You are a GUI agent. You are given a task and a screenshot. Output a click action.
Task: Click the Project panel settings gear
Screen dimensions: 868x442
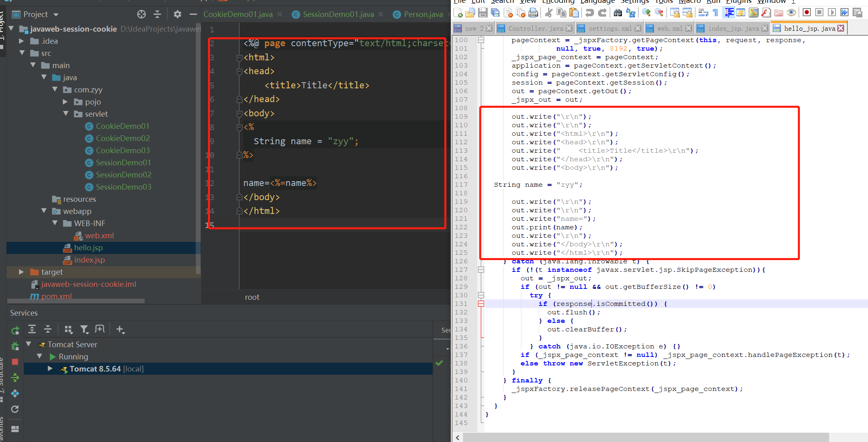[177, 14]
